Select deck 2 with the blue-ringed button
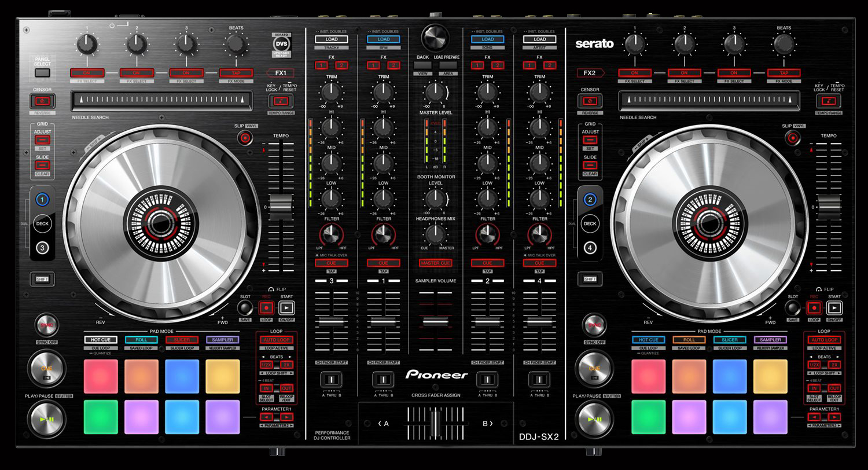 coord(590,200)
